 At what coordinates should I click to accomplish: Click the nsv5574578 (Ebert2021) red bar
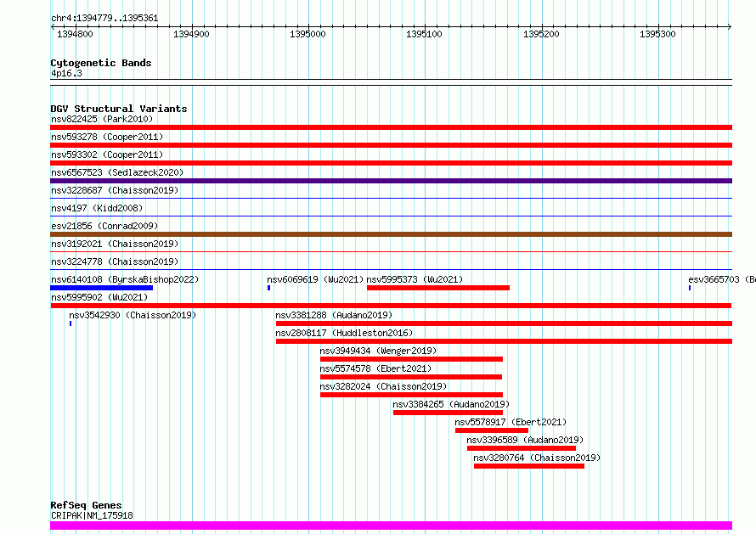tap(411, 377)
